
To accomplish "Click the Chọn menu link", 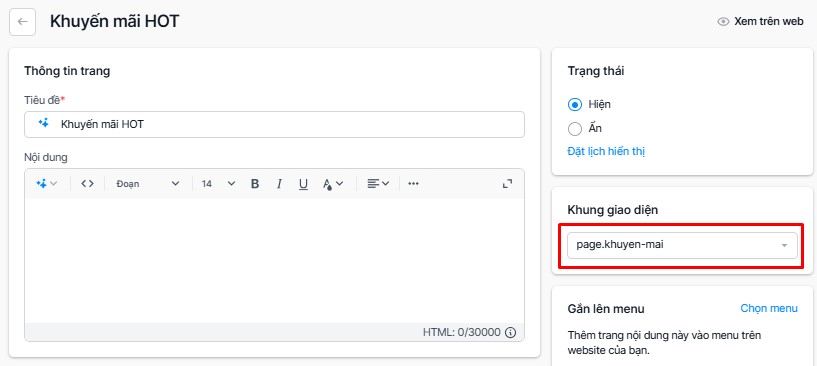I will pyautogui.click(x=769, y=308).
